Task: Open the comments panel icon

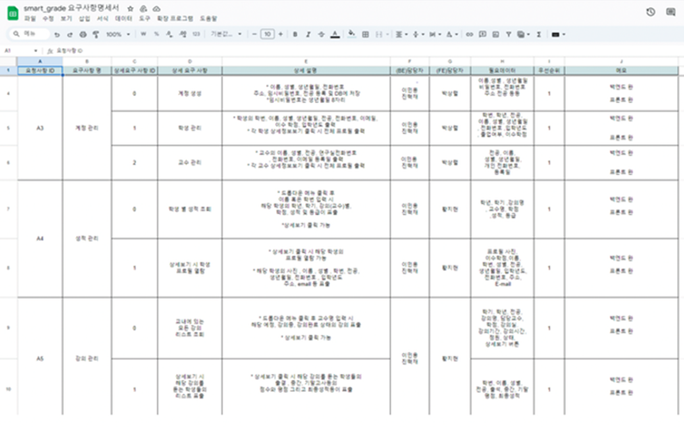Action: click(x=670, y=12)
